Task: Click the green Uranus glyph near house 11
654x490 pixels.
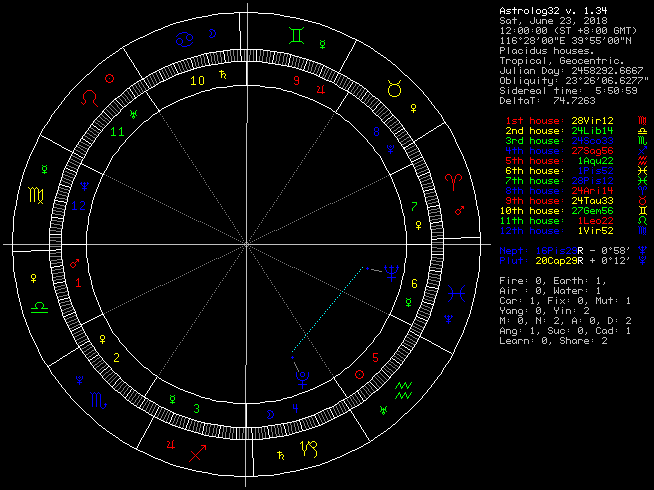Action: pos(133,114)
